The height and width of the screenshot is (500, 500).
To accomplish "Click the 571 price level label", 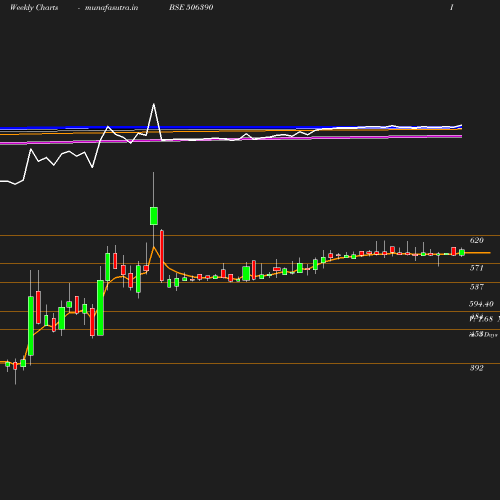I will (x=476, y=268).
